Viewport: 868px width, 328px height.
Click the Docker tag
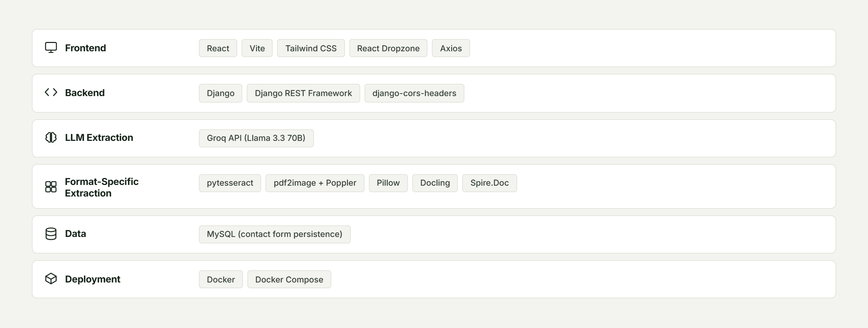[x=221, y=279]
